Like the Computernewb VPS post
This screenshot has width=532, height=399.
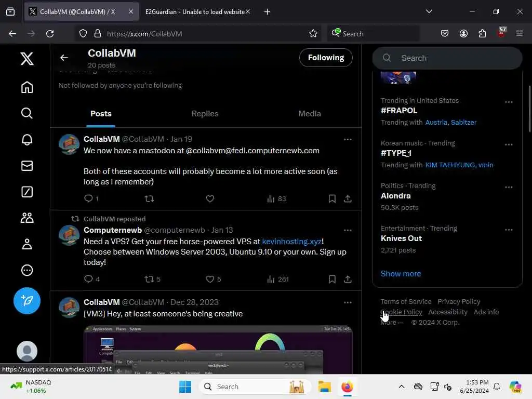tap(210, 279)
